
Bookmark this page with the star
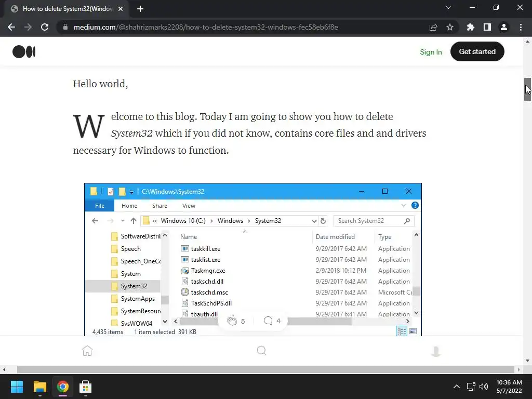(x=450, y=27)
